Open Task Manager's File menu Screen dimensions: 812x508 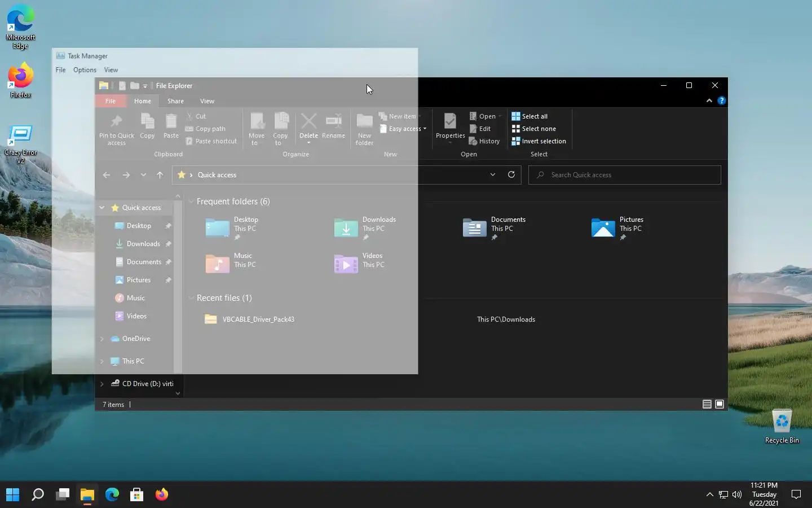point(60,70)
